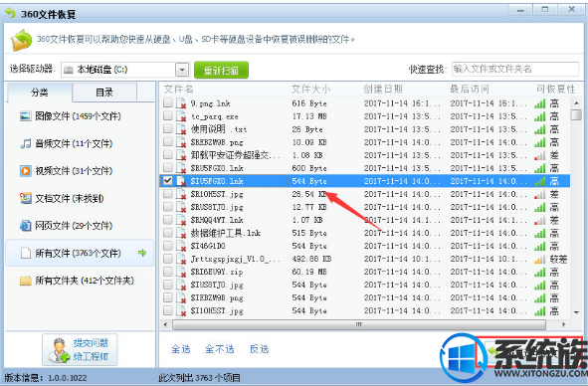This screenshot has height=386, width=588.
Task: Click the deleted file icon of 9.png.lnk
Action: point(181,103)
